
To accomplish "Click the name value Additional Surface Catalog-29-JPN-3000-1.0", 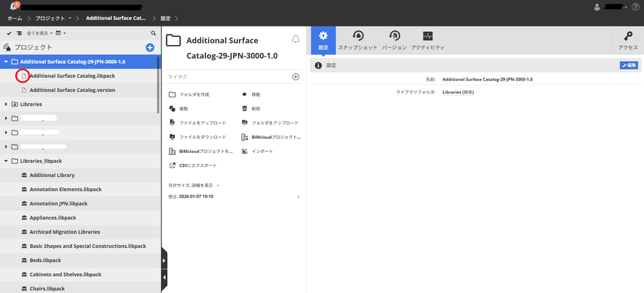I will 488,79.
